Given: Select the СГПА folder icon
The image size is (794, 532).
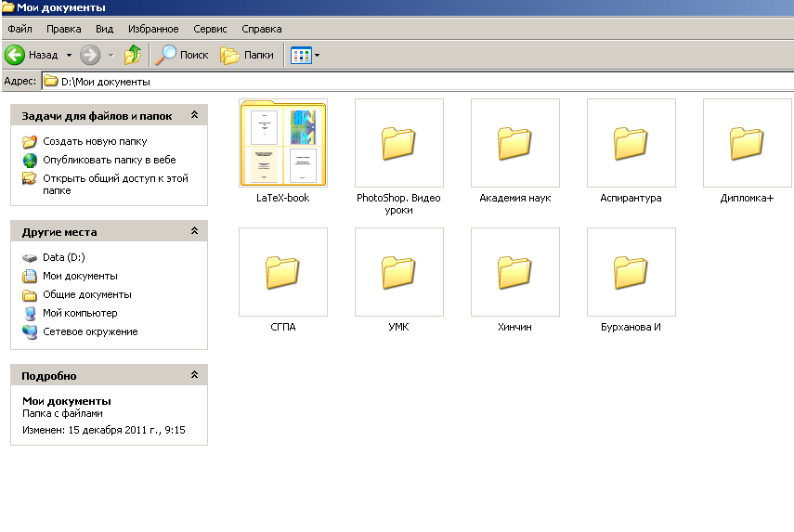Looking at the screenshot, I should click(282, 272).
